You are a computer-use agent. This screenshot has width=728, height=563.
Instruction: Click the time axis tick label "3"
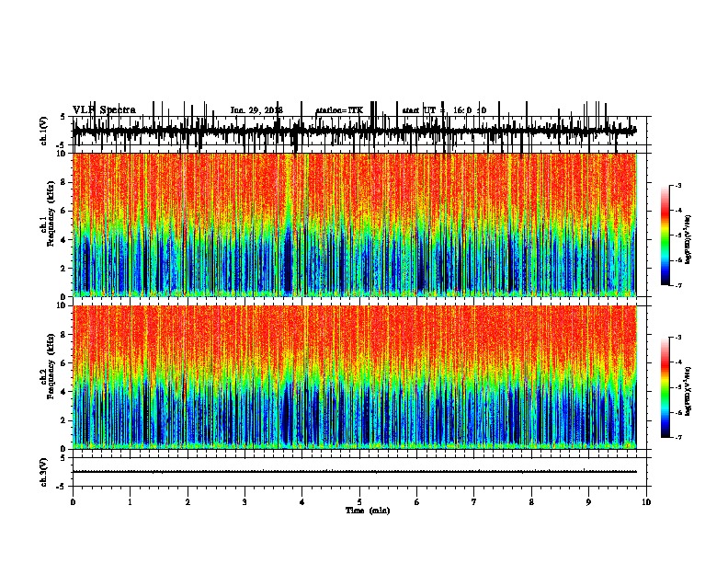click(x=245, y=502)
